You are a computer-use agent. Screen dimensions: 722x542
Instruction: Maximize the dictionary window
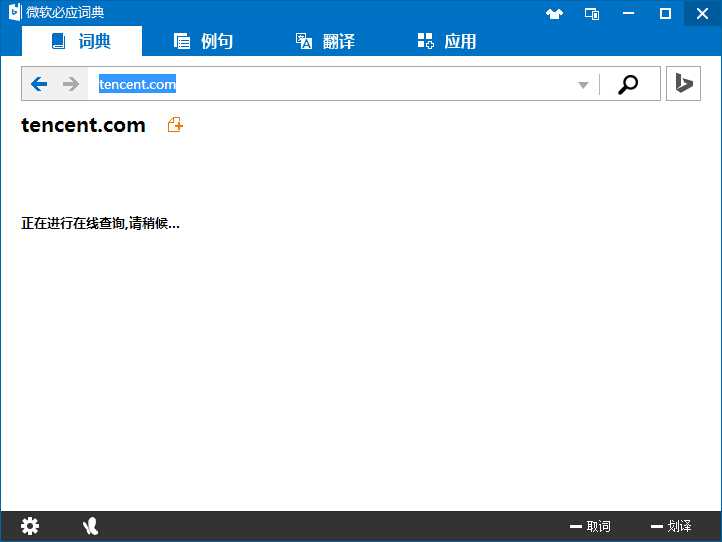[665, 13]
